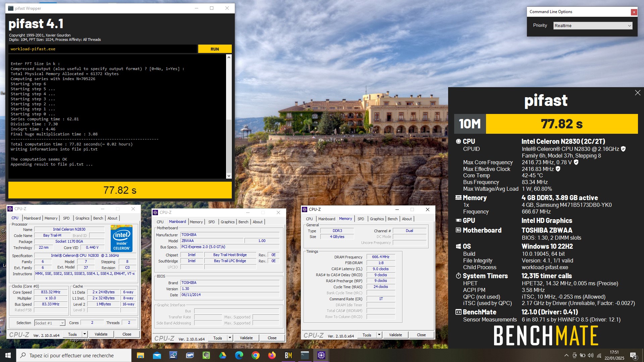Open notification center in taskbar
Screen dimensions: 644x362
(633, 355)
